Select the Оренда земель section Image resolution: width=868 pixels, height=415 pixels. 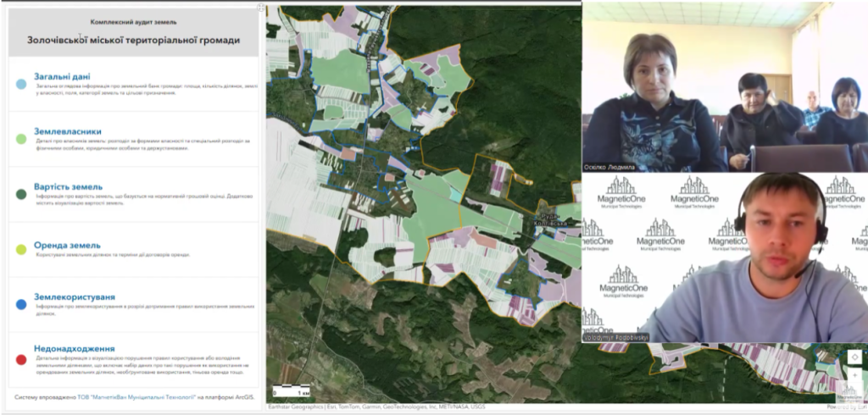[x=67, y=245]
